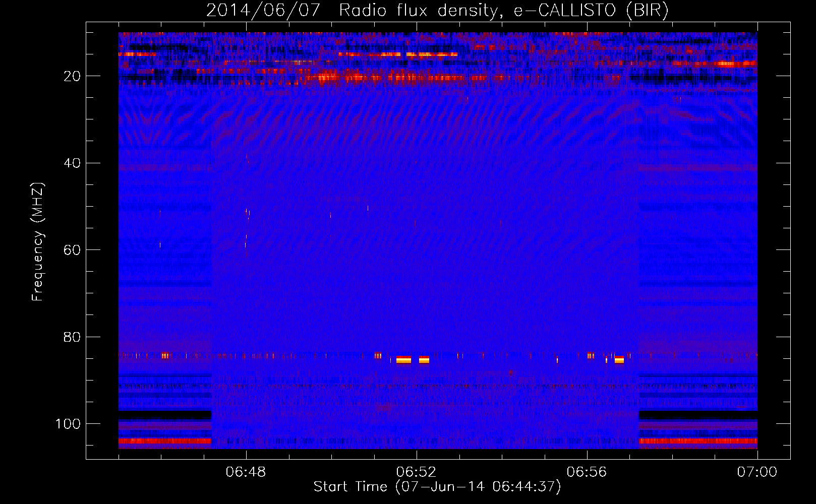Viewport: 816px width, 504px height.
Task: Click the 40 frequency tick label
Action: coord(73,163)
